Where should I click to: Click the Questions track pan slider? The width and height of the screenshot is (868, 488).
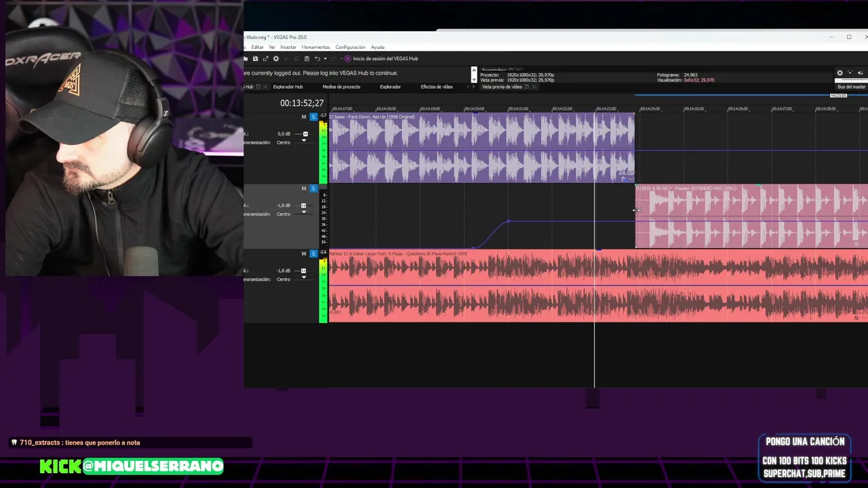click(x=304, y=279)
